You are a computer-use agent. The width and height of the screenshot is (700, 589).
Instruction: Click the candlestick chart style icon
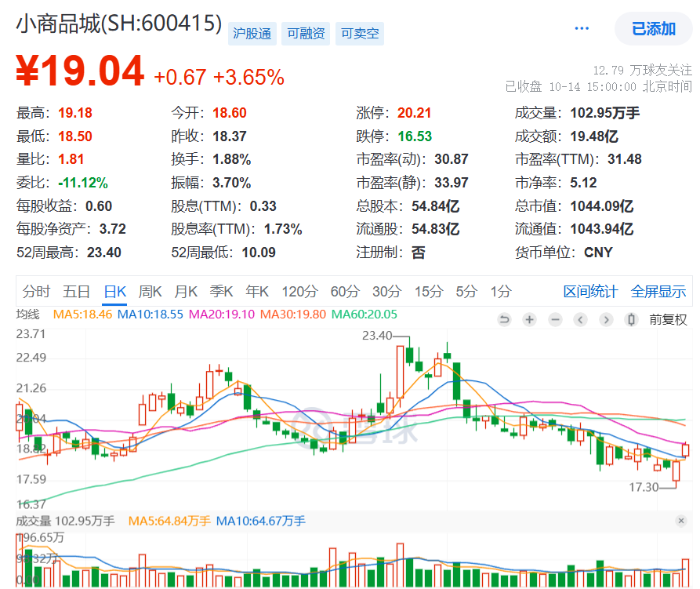pyautogui.click(x=631, y=320)
